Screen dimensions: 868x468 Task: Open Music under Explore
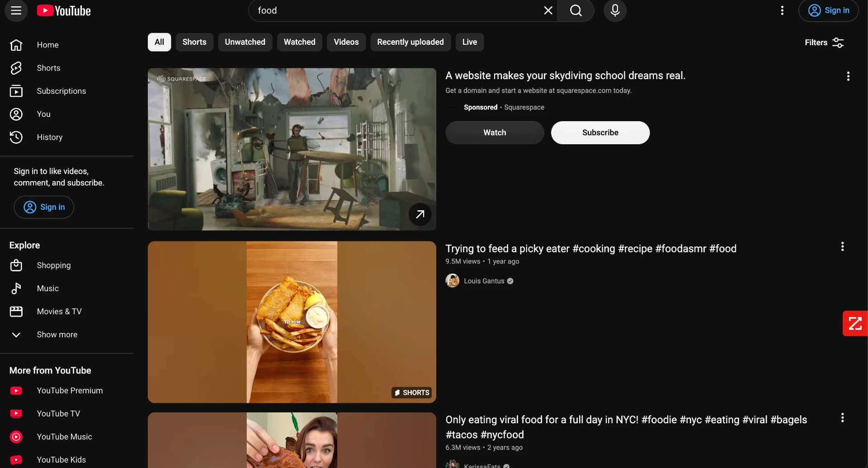pyautogui.click(x=67, y=288)
